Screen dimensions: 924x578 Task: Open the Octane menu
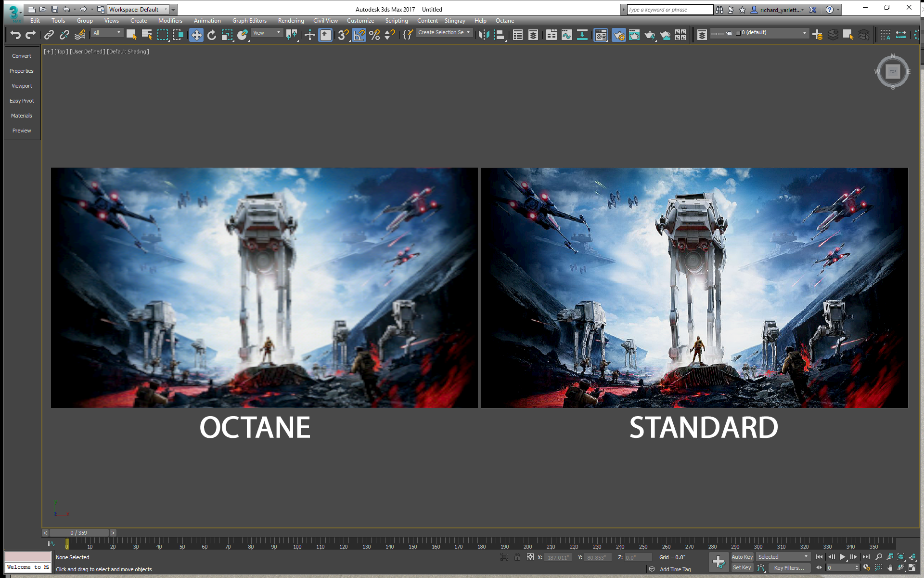point(504,21)
